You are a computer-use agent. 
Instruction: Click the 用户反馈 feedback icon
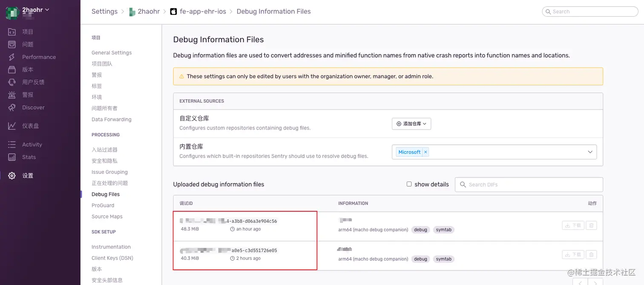(12, 82)
